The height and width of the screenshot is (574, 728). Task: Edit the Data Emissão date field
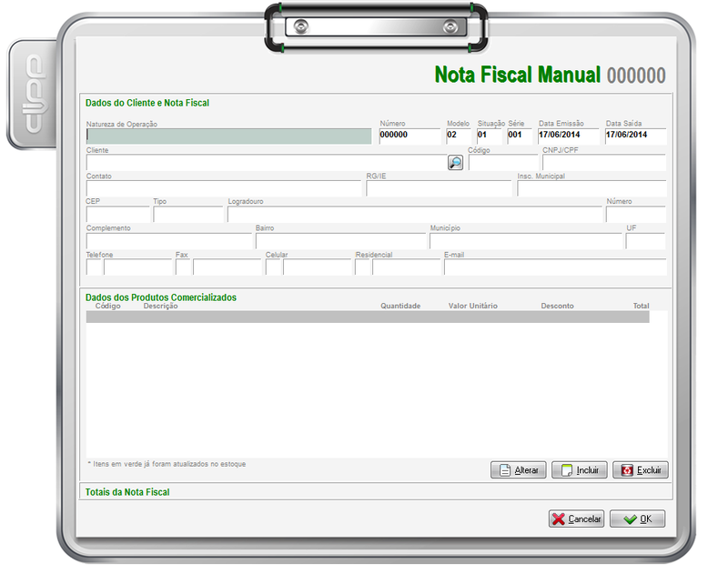click(x=569, y=136)
